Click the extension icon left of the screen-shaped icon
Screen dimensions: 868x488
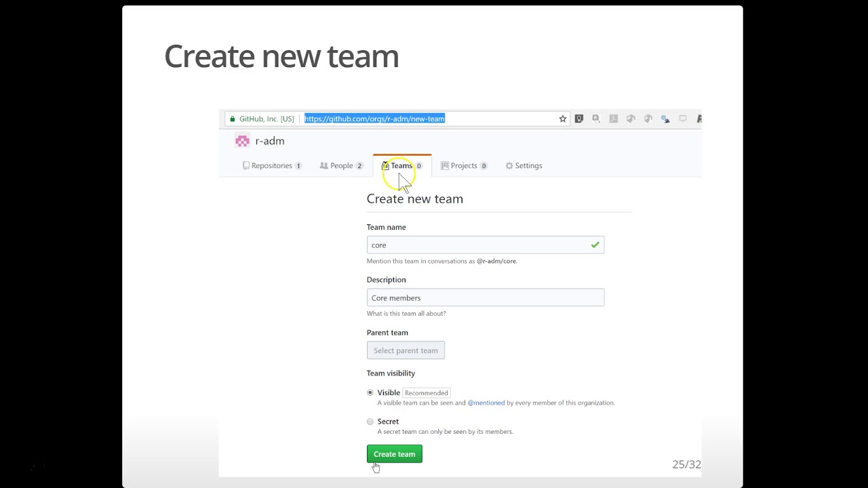(x=665, y=119)
